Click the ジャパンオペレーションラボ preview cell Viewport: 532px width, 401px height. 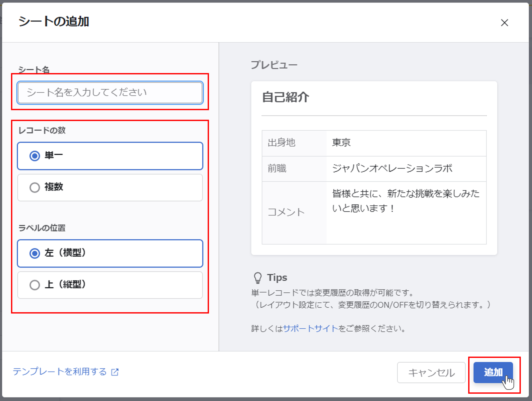click(x=392, y=168)
